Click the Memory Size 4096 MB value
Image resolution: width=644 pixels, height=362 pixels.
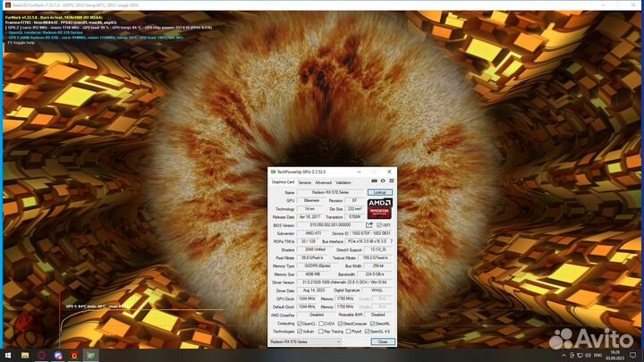(312, 274)
